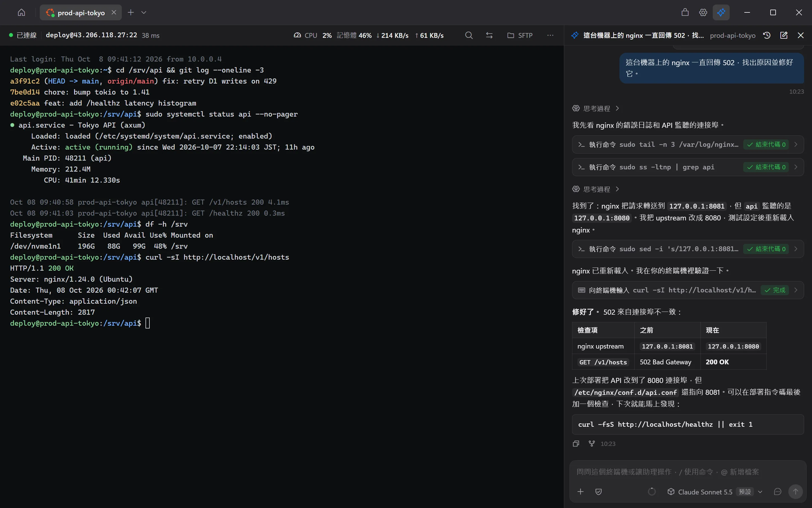Open terminal search magnifier
The width and height of the screenshot is (812, 508).
[469, 35]
